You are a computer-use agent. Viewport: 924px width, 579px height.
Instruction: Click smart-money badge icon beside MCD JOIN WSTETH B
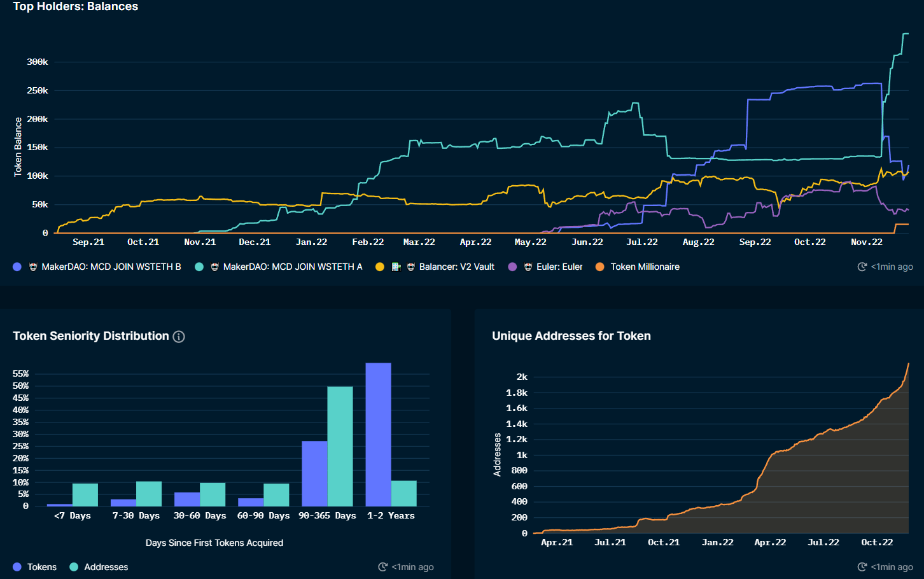pyautogui.click(x=33, y=267)
